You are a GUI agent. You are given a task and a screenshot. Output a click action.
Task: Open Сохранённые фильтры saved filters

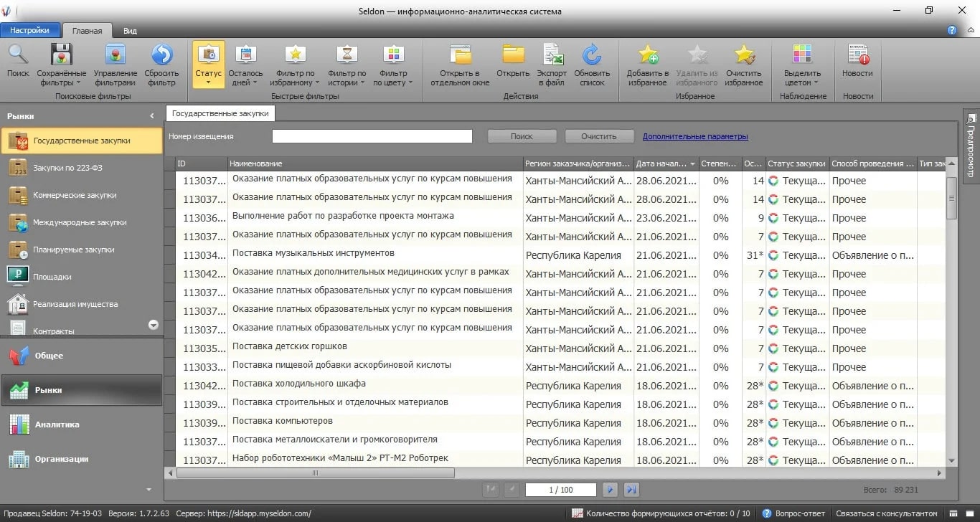[62, 64]
